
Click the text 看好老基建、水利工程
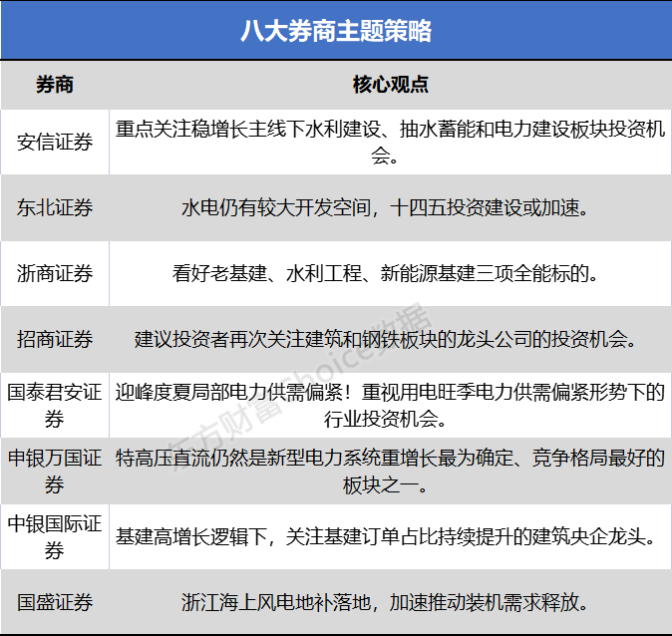tap(267, 273)
